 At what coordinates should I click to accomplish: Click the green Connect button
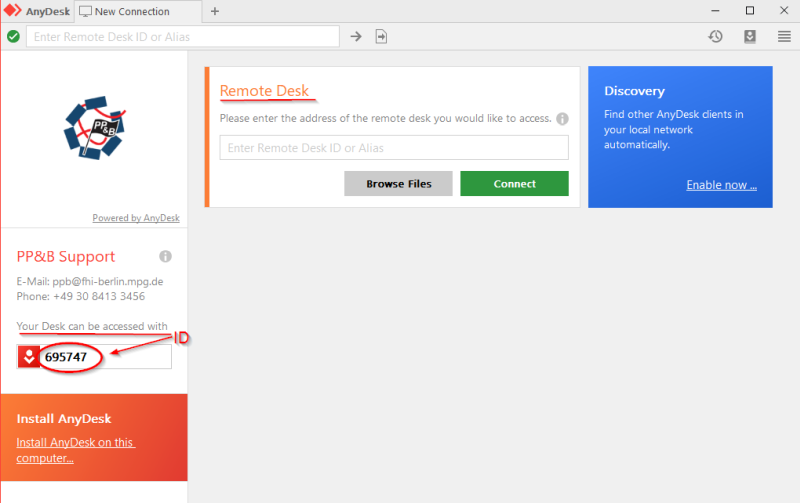pyautogui.click(x=514, y=184)
